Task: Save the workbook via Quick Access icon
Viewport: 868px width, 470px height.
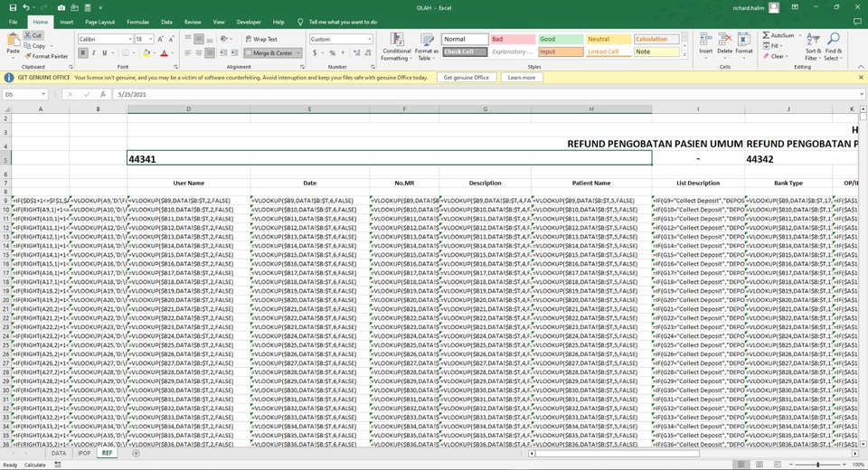Action: point(13,8)
